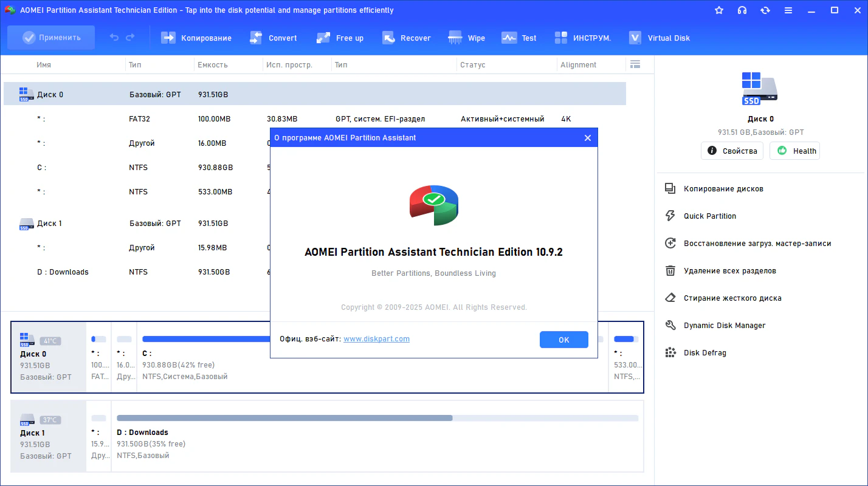The image size is (868, 486).
Task: Click the Free up toolbar icon
Action: click(x=323, y=38)
